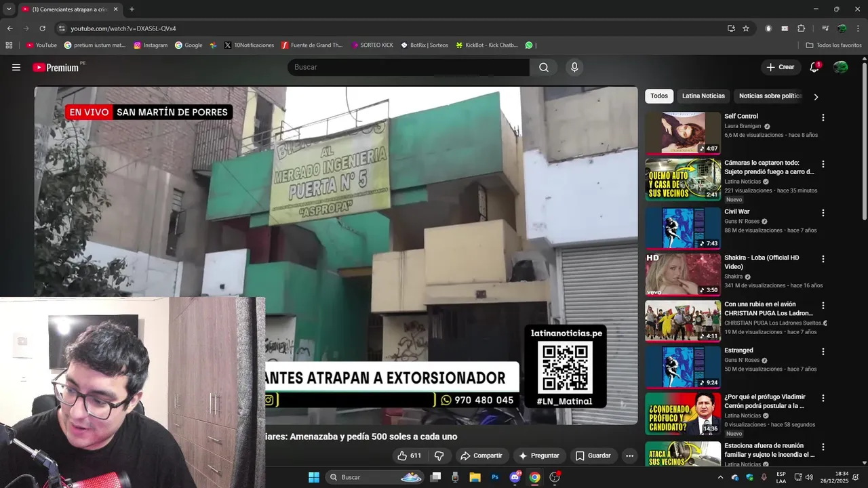Like the video with 611 likes
This screenshot has height=488, width=868.
point(409,455)
